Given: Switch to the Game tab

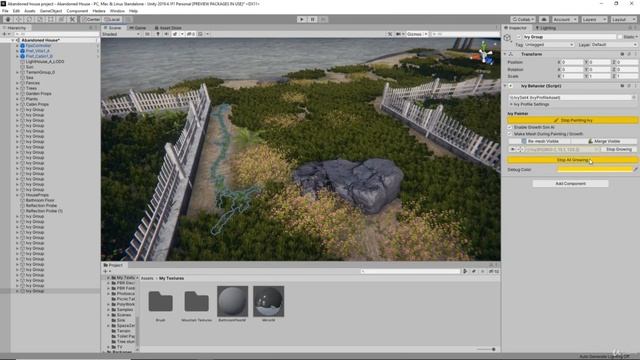Looking at the screenshot, I should coord(138,28).
